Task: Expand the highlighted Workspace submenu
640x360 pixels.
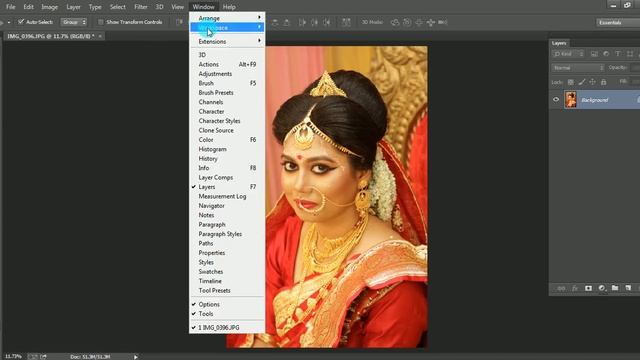Action: point(227,27)
